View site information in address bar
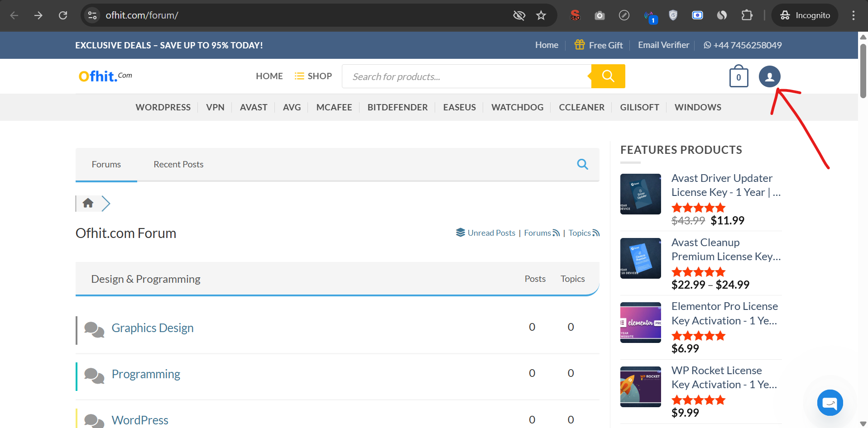The width and height of the screenshot is (868, 428). pyautogui.click(x=92, y=15)
